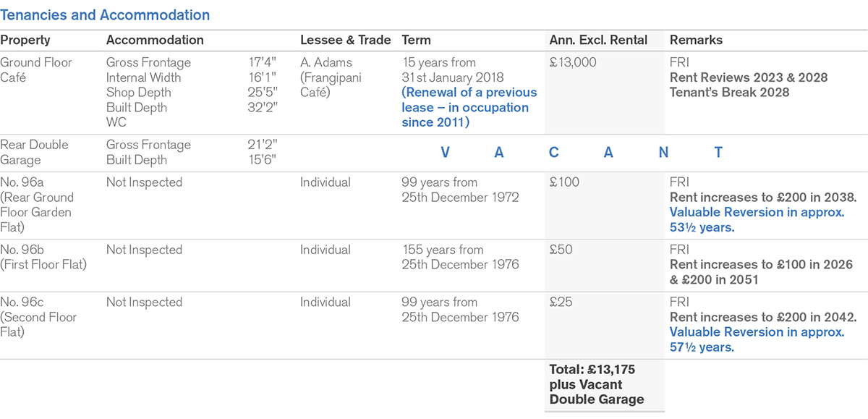Select the 'No. 96c' property entry
The image size is (868, 419).
coord(22,302)
